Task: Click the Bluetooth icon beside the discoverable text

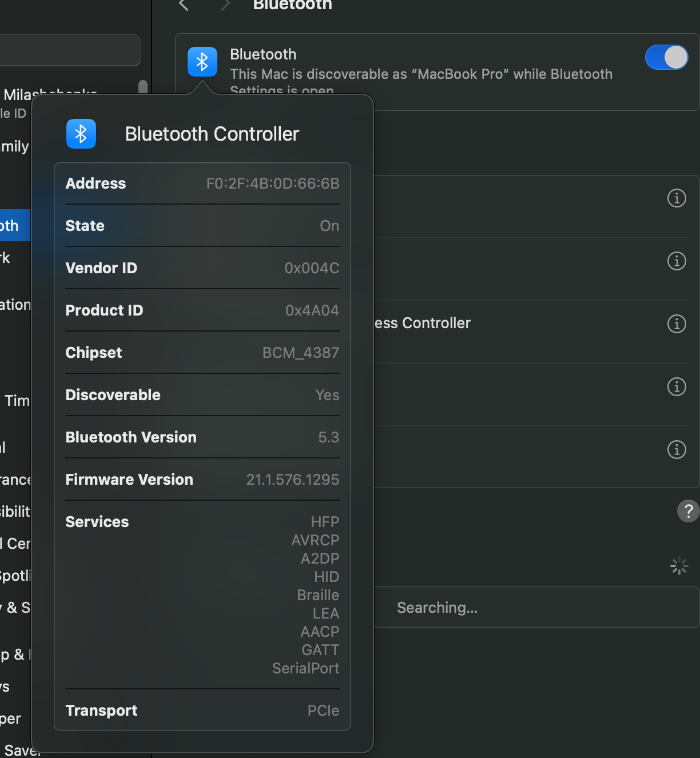Action: coord(202,62)
